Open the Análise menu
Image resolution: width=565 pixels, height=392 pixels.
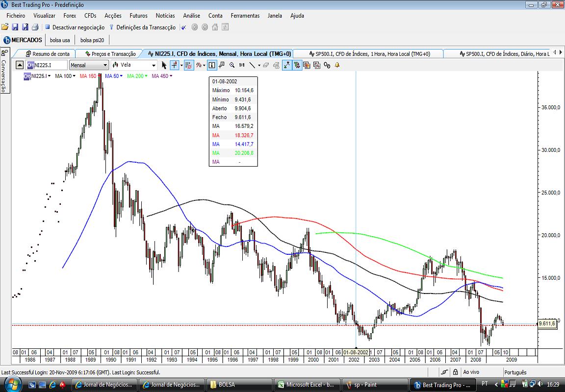point(191,16)
